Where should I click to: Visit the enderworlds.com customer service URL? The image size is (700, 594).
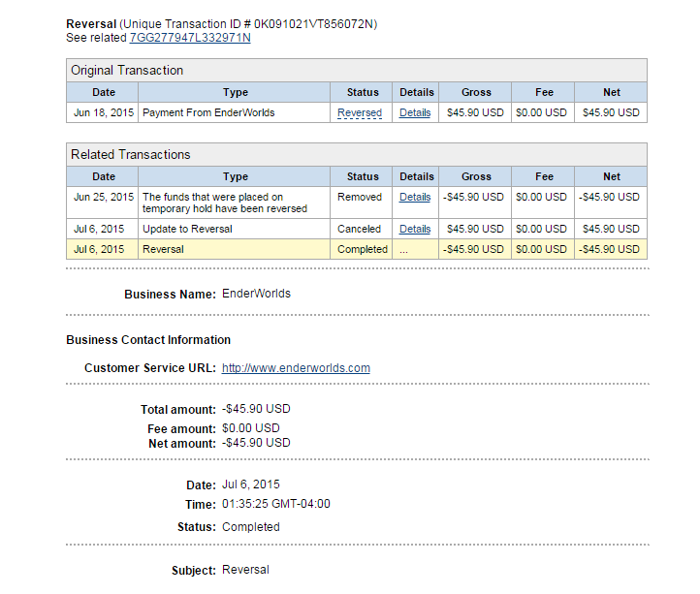[x=296, y=368]
